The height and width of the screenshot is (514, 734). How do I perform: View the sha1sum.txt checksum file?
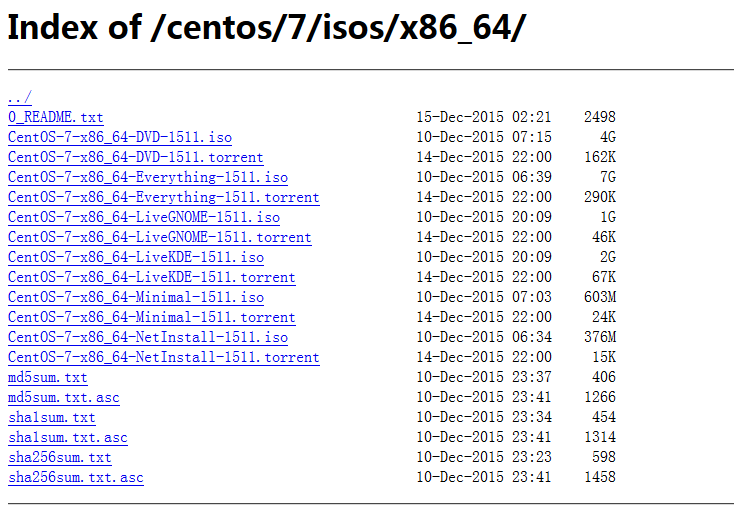pyautogui.click(x=51, y=418)
